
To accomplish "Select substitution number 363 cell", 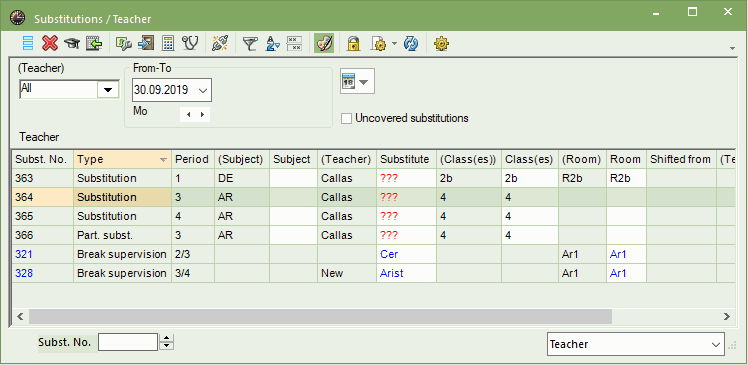I will (x=42, y=178).
